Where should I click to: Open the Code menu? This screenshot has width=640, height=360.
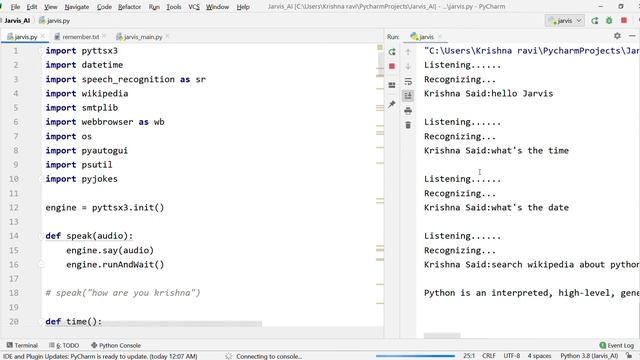pyautogui.click(x=104, y=7)
